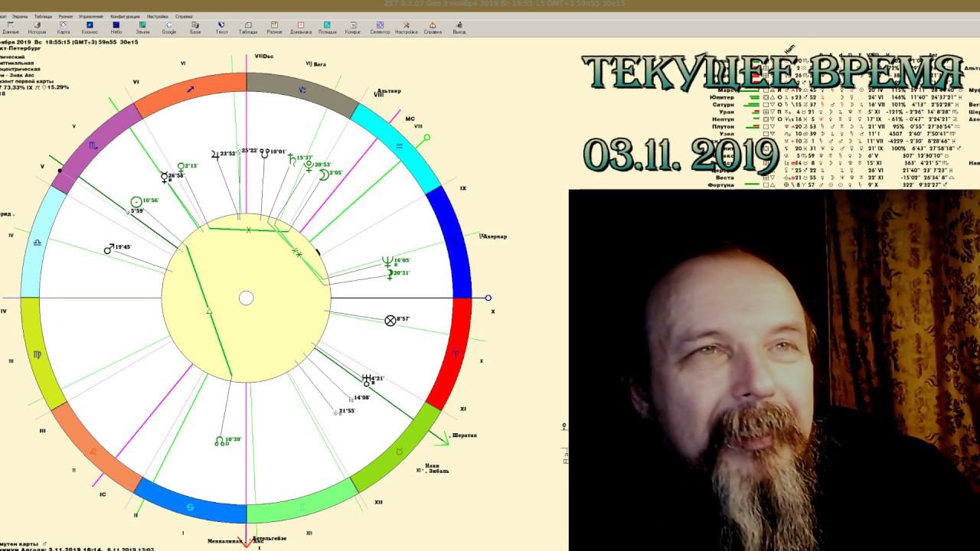
Task: Click the Neptune glyph at 16°05'
Action: [387, 262]
